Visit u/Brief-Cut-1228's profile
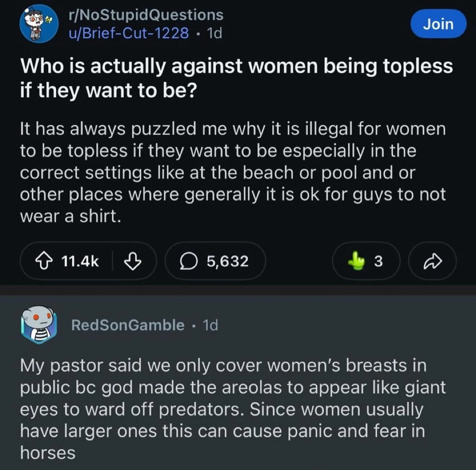 pyautogui.click(x=129, y=33)
